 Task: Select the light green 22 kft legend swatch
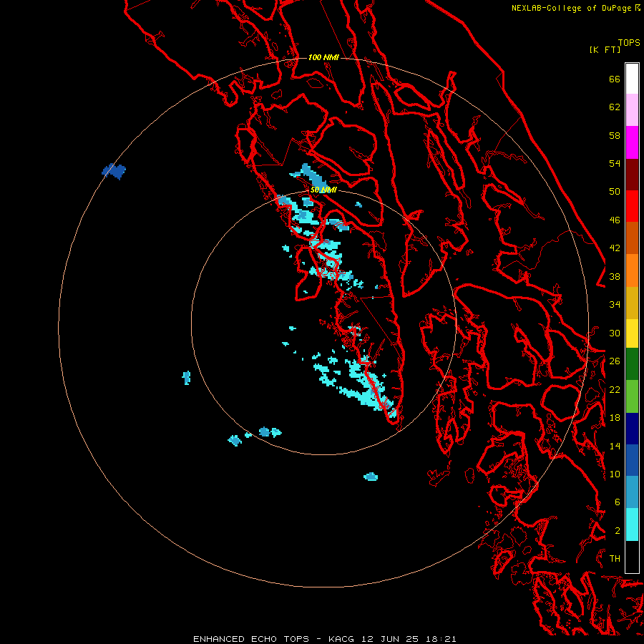(x=632, y=396)
